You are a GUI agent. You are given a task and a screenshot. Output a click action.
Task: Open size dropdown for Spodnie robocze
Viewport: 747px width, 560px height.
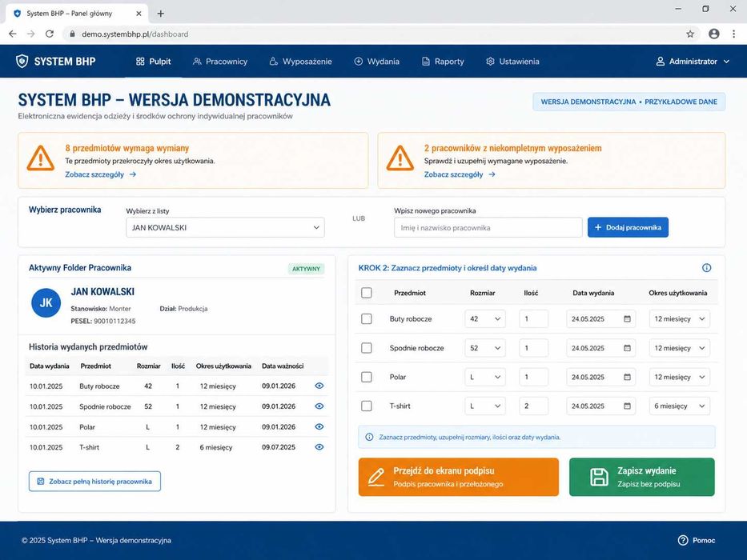click(x=485, y=348)
